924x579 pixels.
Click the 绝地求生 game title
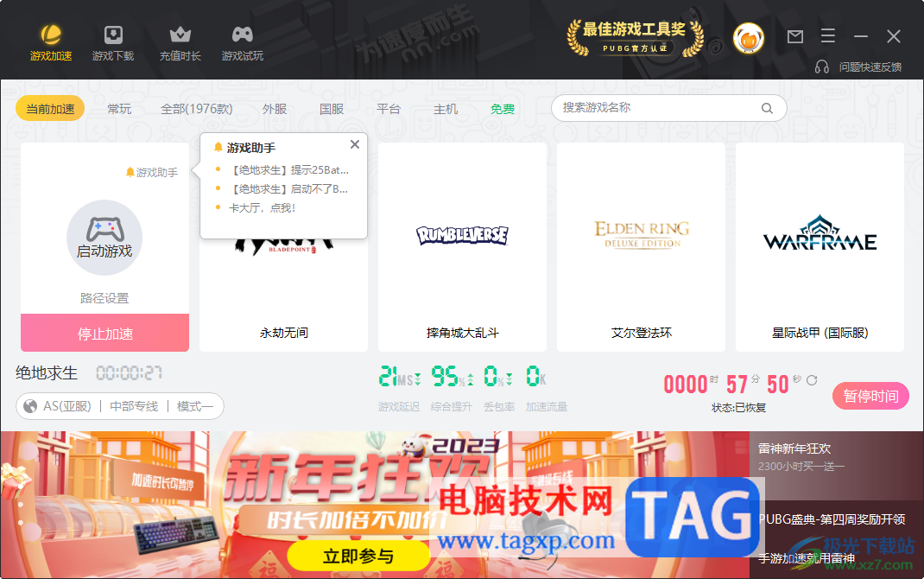[47, 372]
